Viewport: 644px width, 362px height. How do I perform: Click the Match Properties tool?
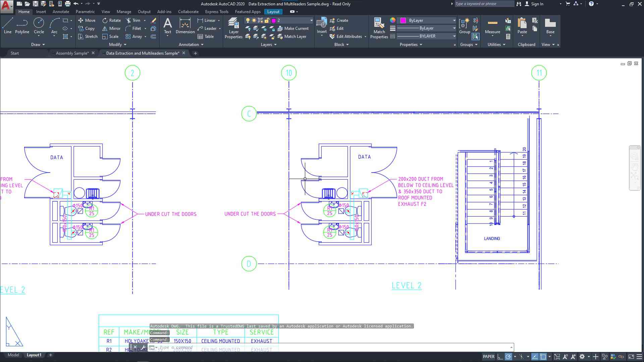pyautogui.click(x=379, y=28)
